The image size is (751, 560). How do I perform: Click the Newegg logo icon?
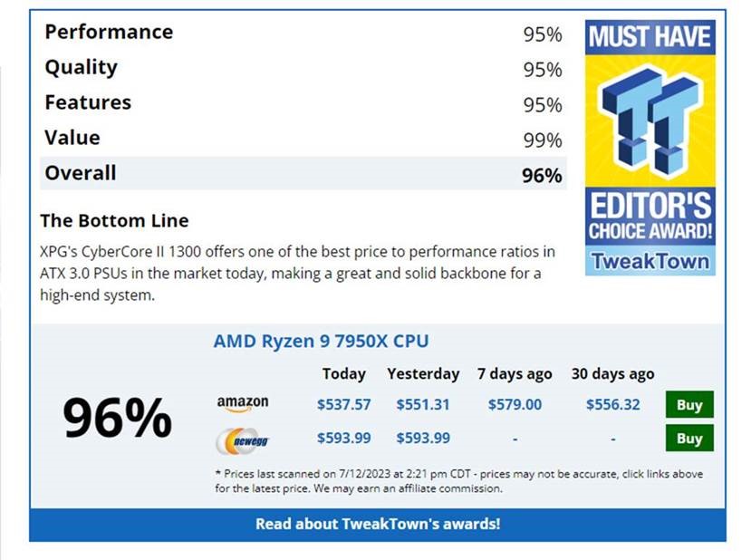pos(244,440)
